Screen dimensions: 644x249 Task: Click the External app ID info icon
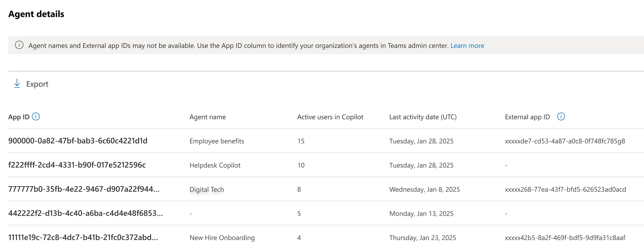pyautogui.click(x=561, y=117)
